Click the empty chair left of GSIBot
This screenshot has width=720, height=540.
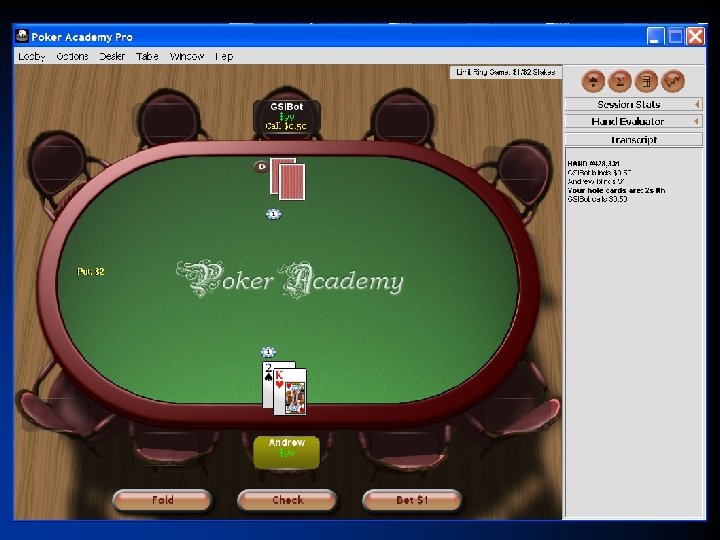[x=170, y=118]
